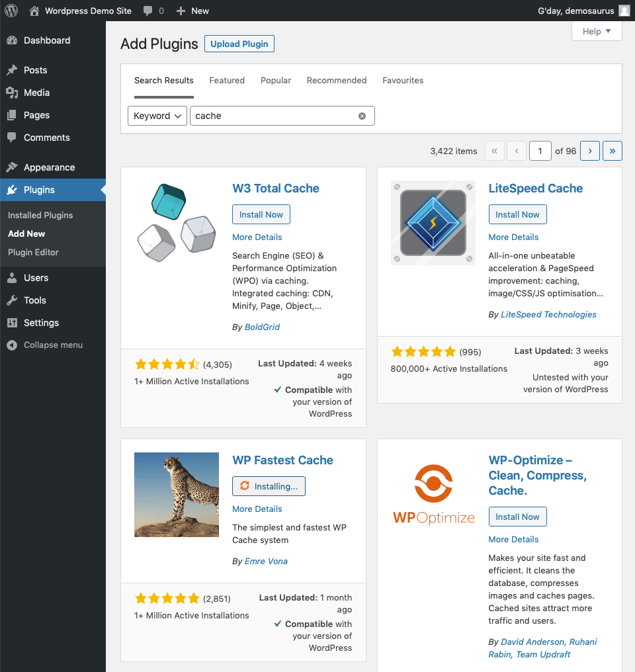
Task: Open BoldGrid author link
Action: pyautogui.click(x=262, y=327)
